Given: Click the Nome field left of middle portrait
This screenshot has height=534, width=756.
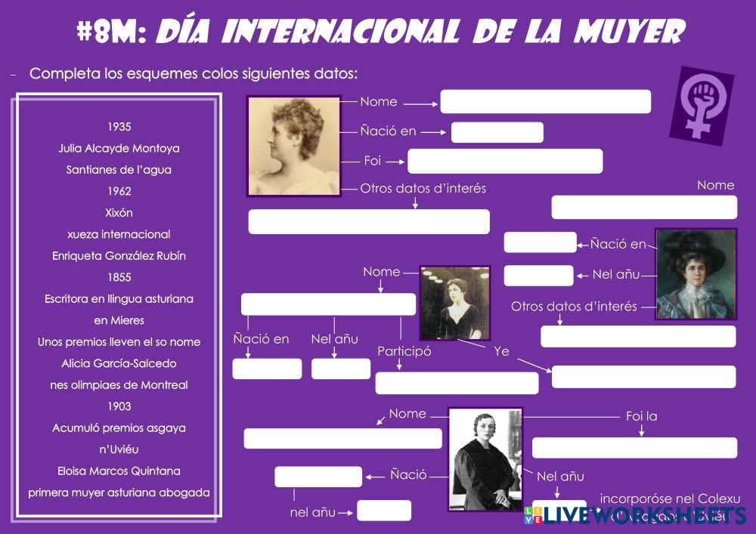Looking at the screenshot, I should [x=328, y=304].
